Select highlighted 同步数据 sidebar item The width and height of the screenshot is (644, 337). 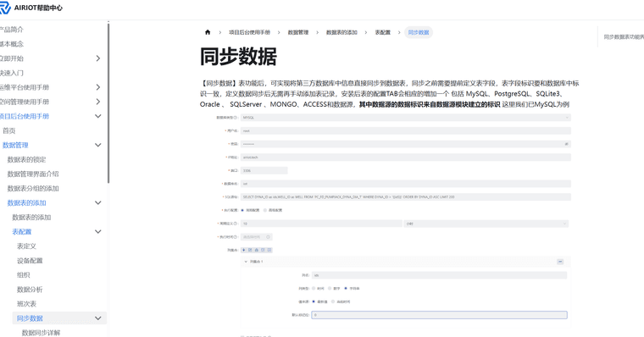[30, 318]
